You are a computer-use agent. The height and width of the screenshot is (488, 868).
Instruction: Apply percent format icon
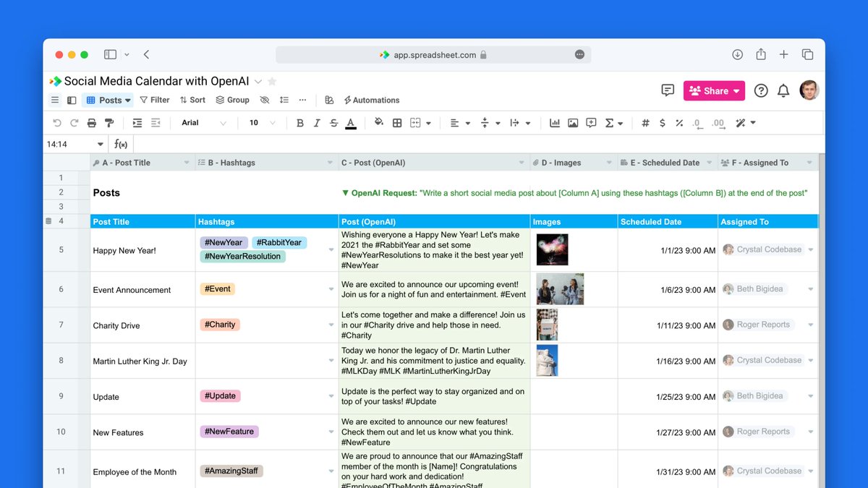coord(679,123)
